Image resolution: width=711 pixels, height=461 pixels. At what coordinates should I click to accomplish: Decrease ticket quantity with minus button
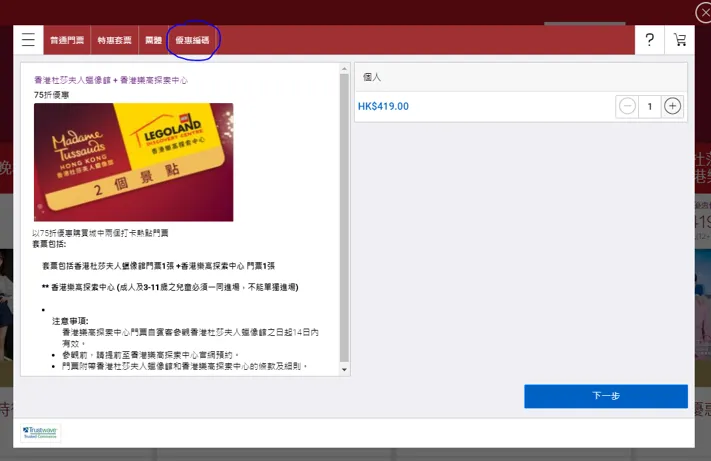click(x=627, y=106)
